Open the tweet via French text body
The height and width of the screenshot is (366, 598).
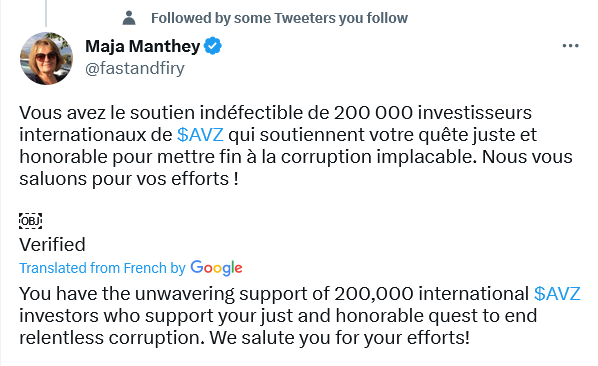click(296, 146)
